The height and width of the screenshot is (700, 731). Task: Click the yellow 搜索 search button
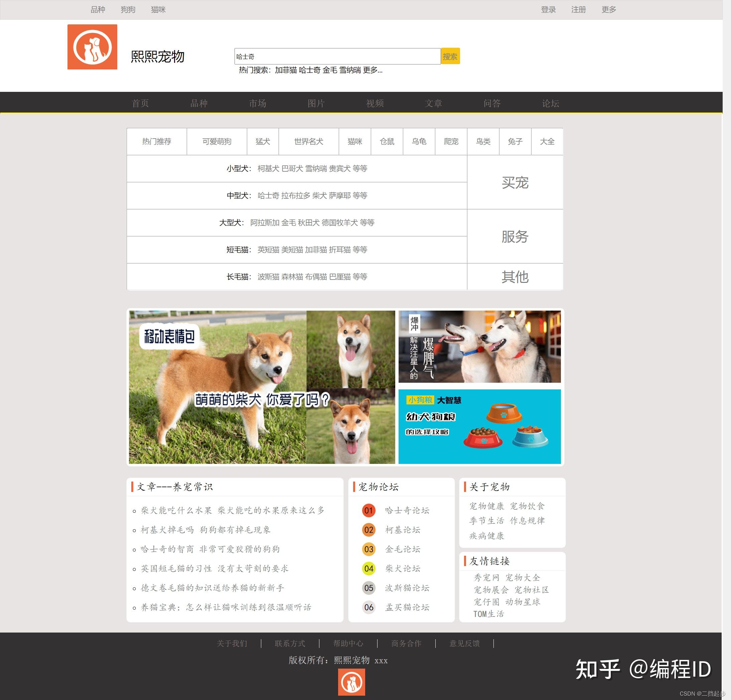pos(450,56)
